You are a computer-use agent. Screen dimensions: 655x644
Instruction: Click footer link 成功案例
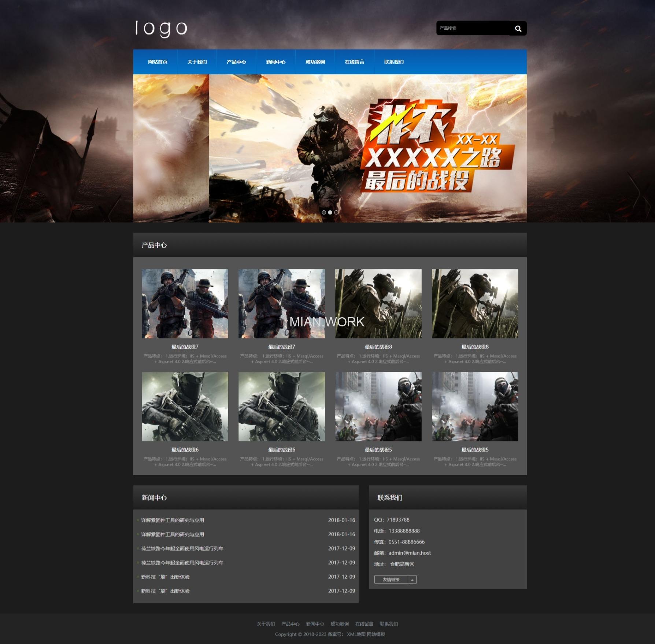pos(340,624)
